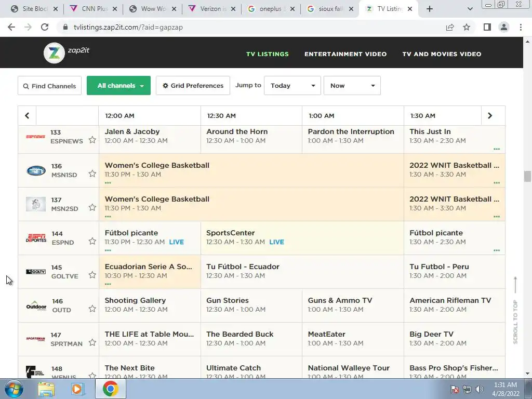This screenshot has width=532, height=399.
Task: Click the site lock icon in address bar
Action: click(x=65, y=27)
